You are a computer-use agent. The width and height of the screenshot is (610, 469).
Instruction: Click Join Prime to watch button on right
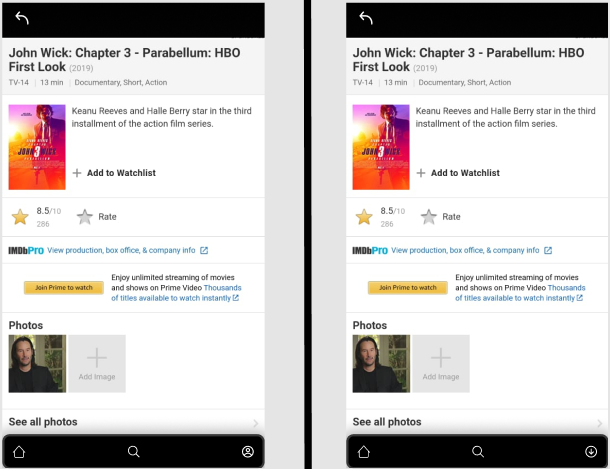(408, 288)
